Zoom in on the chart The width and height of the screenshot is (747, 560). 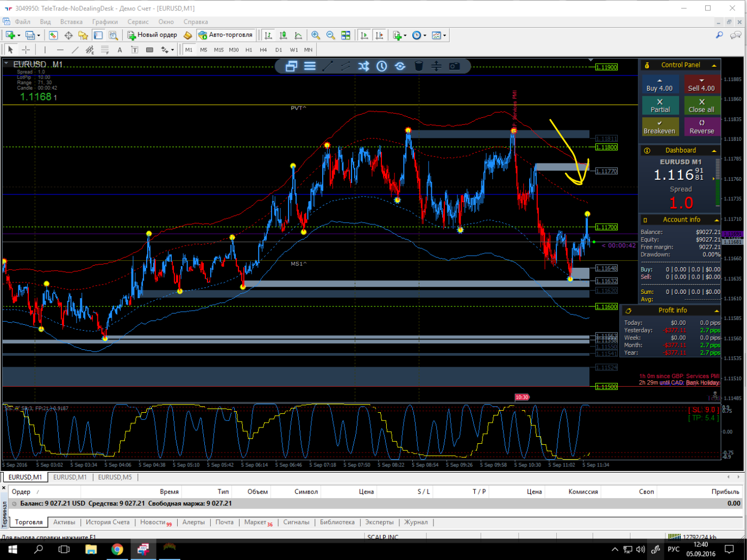pyautogui.click(x=316, y=35)
